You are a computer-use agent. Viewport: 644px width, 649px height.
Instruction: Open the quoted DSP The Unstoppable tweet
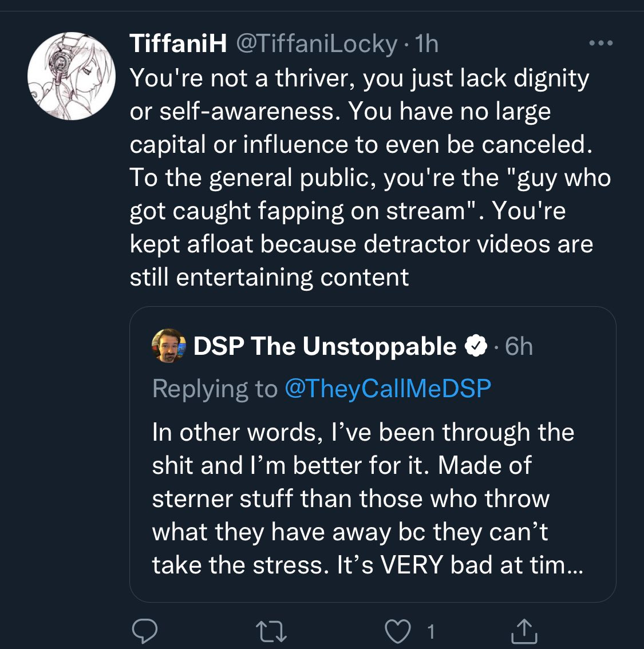pos(372,452)
